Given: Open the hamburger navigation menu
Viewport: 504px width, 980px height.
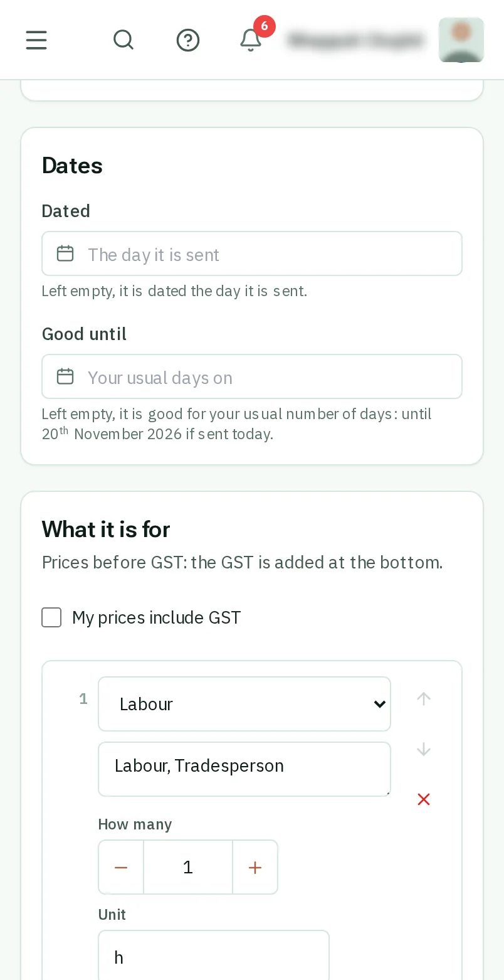Looking at the screenshot, I should pos(36,40).
